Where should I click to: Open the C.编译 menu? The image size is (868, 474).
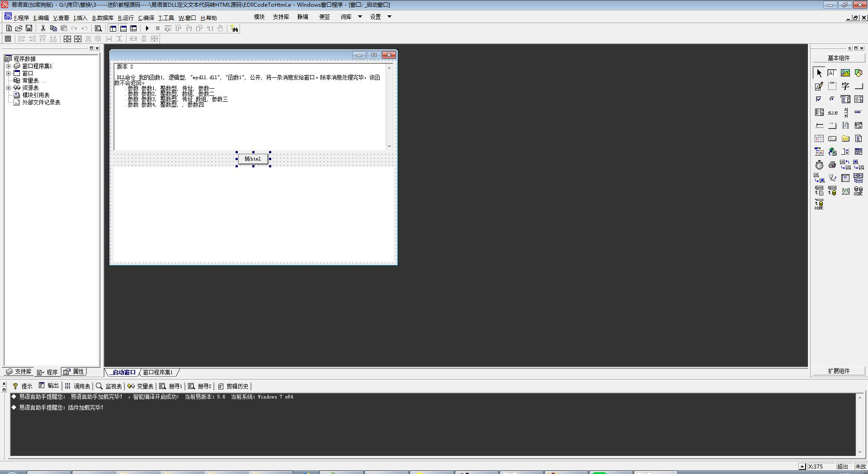click(146, 18)
